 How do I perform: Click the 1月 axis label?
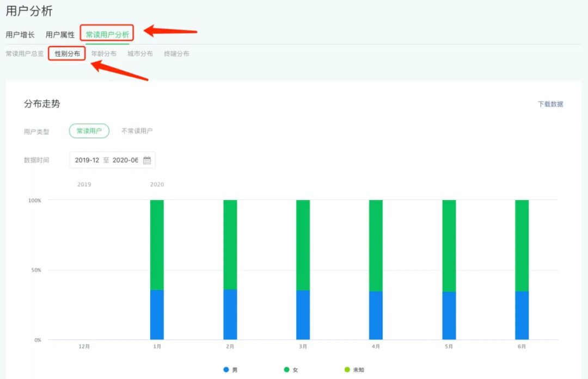(157, 346)
